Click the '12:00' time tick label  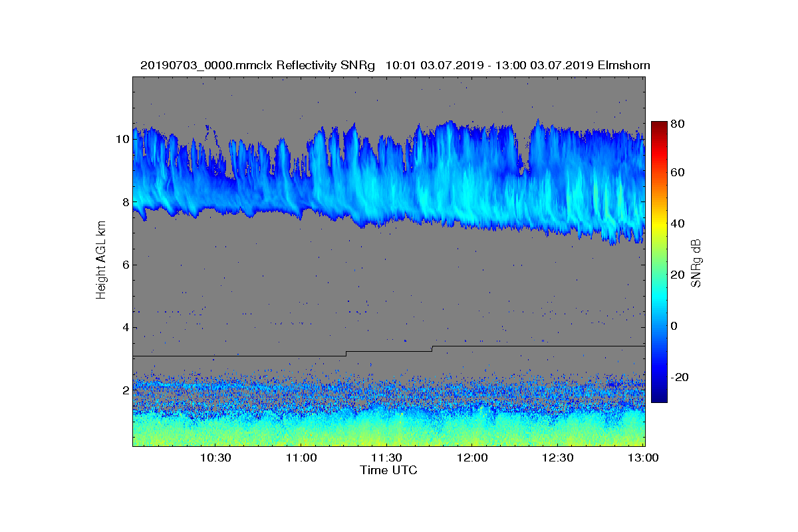coord(472,458)
